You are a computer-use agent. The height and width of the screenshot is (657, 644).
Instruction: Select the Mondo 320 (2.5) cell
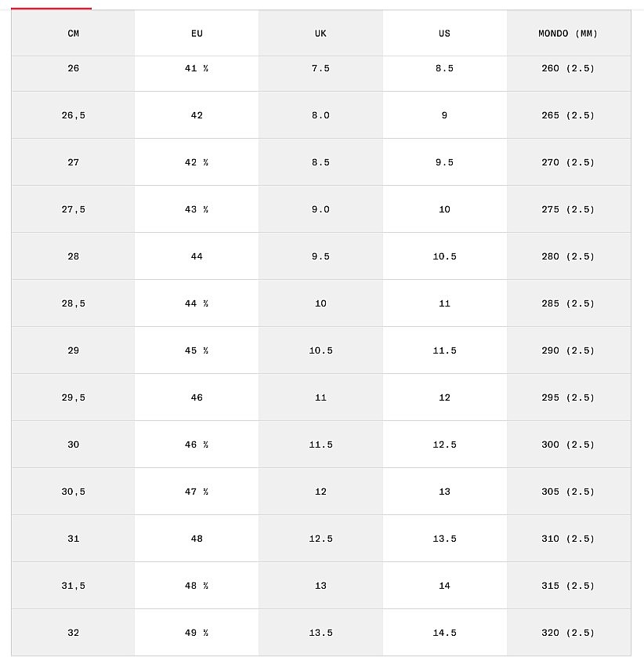pyautogui.click(x=568, y=633)
